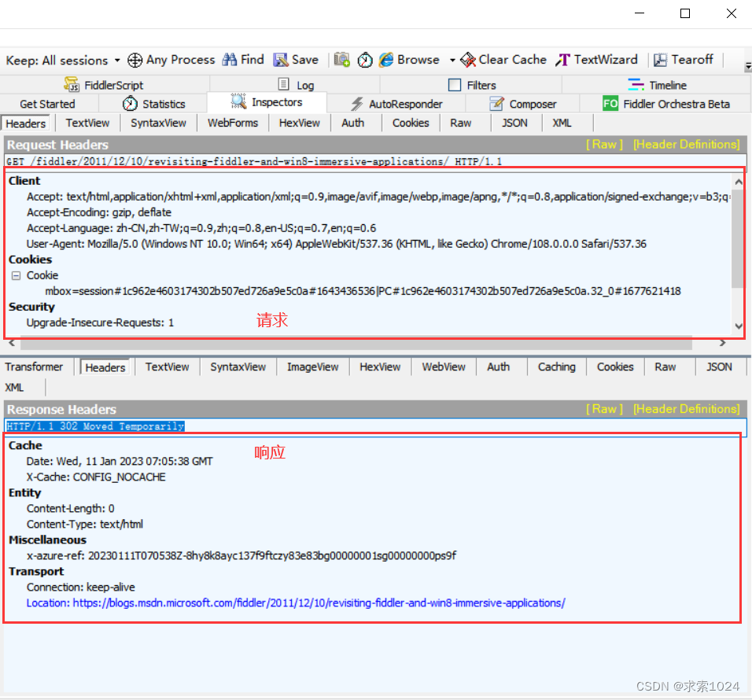Expand the toolbar overflow arrow

pos(748,66)
